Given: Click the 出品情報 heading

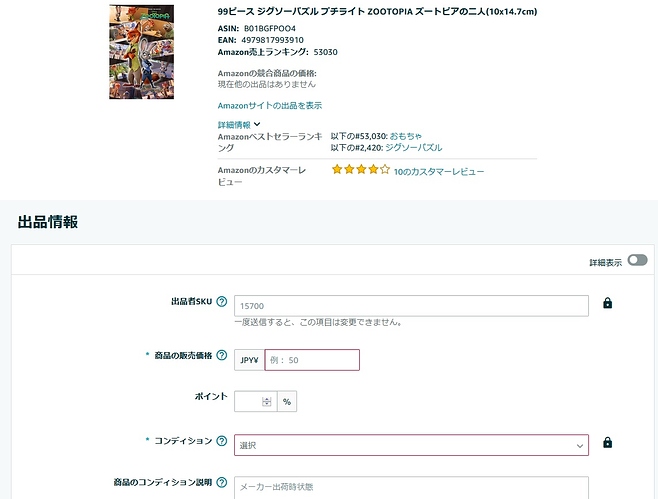Looking at the screenshot, I should 48,222.
